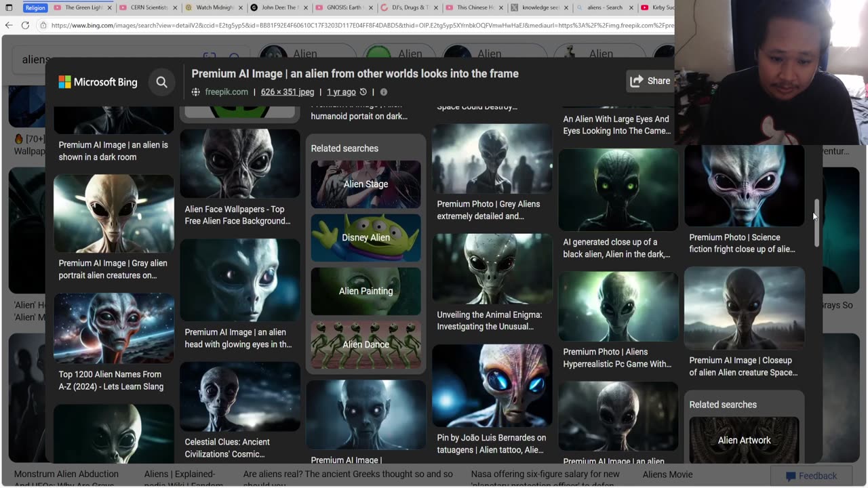Switch to the DJ's, Drugs tab

(410, 7)
